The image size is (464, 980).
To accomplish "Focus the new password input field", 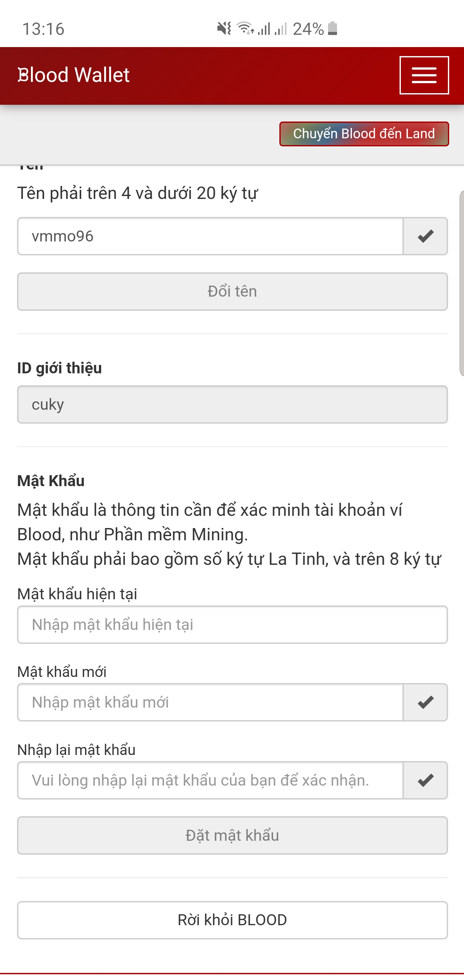I will (210, 702).
